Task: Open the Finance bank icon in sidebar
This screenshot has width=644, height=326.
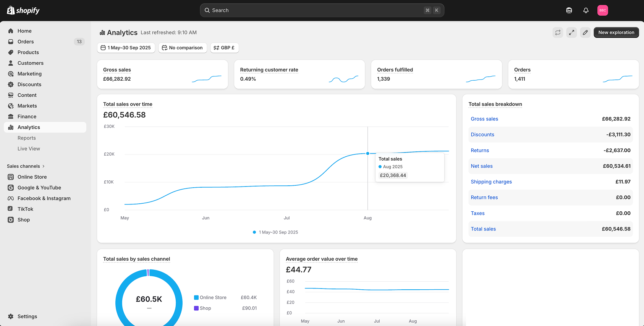Action: pyautogui.click(x=11, y=117)
